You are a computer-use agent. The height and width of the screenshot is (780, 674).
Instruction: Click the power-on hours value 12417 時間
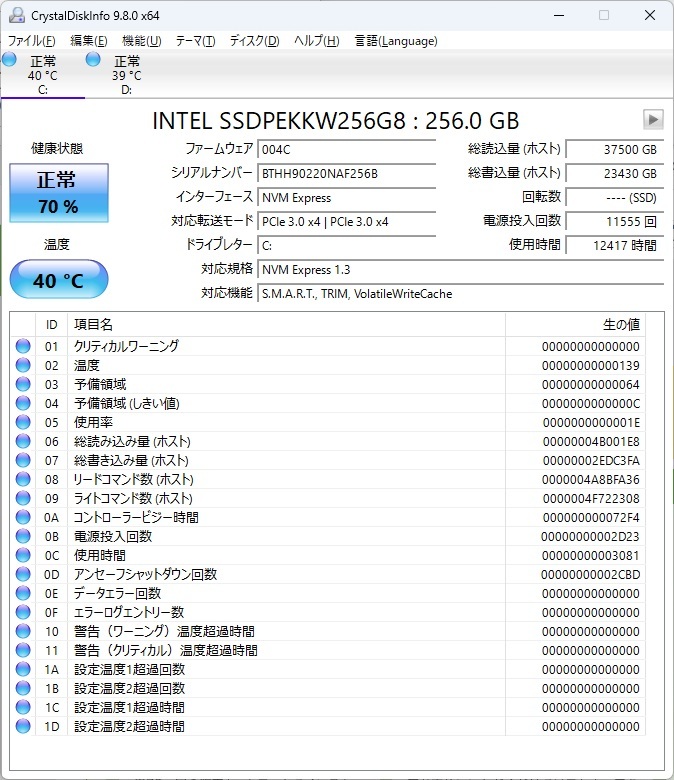615,245
